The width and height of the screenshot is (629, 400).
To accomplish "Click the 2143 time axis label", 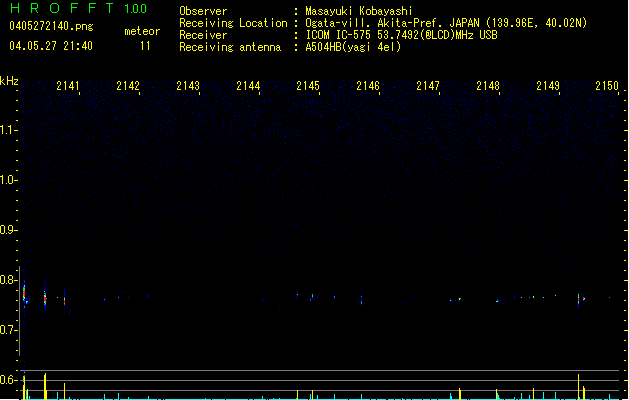I will (x=188, y=86).
